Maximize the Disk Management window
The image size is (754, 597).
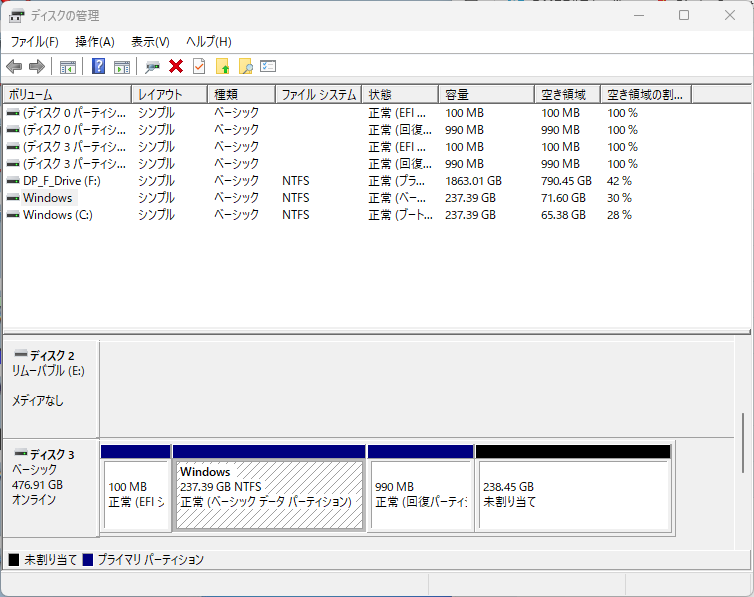(x=684, y=15)
